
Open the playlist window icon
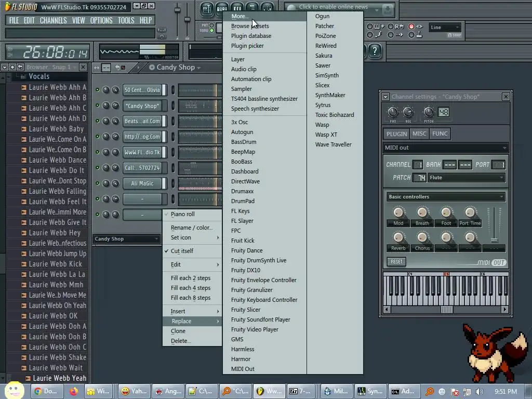coord(207,9)
